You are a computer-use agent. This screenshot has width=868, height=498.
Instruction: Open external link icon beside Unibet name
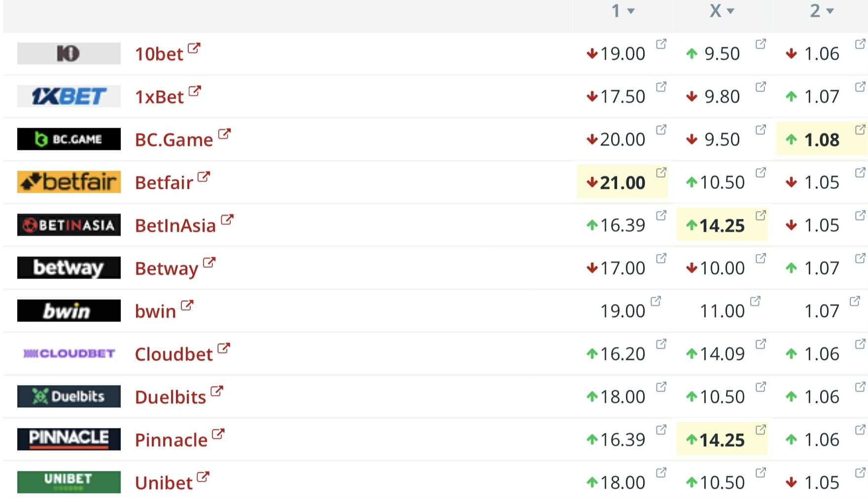(x=203, y=477)
